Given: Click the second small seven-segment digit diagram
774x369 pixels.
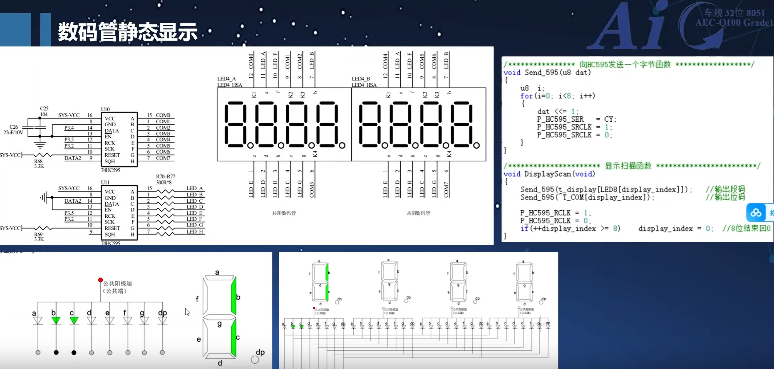Looking at the screenshot, I should 389,282.
